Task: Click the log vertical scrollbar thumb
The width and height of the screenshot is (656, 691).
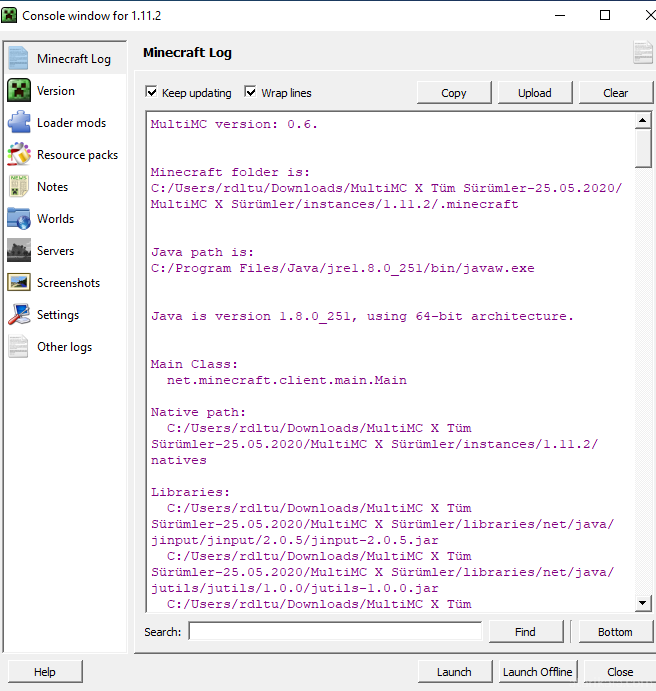Action: (x=643, y=148)
